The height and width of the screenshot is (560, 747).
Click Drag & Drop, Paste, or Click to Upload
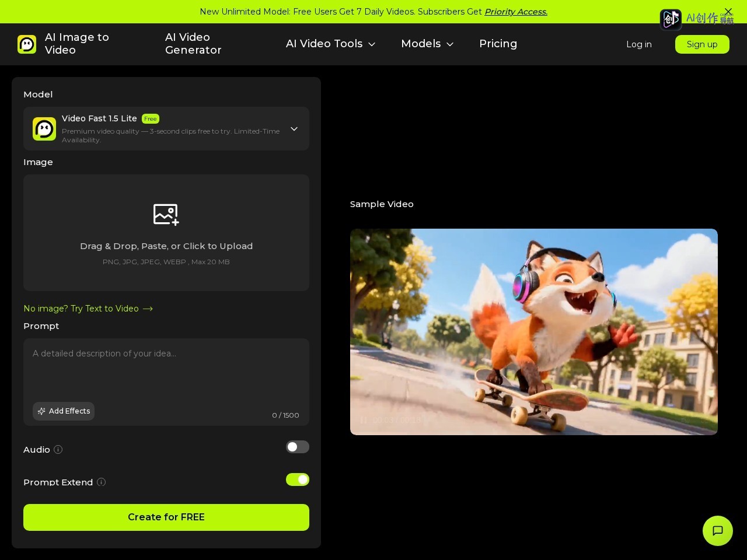(166, 246)
